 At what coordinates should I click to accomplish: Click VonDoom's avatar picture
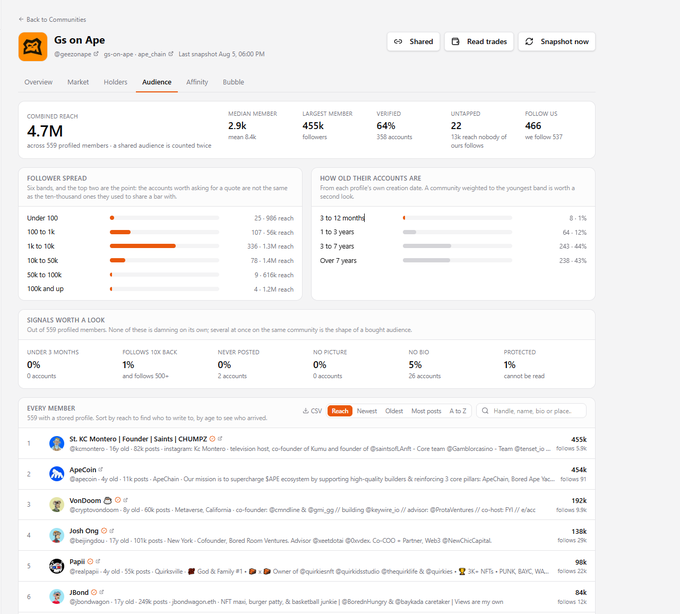(x=56, y=505)
